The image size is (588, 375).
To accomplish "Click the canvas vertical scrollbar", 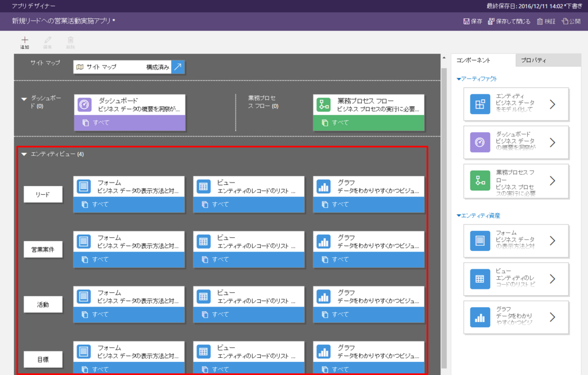I will pos(444,218).
